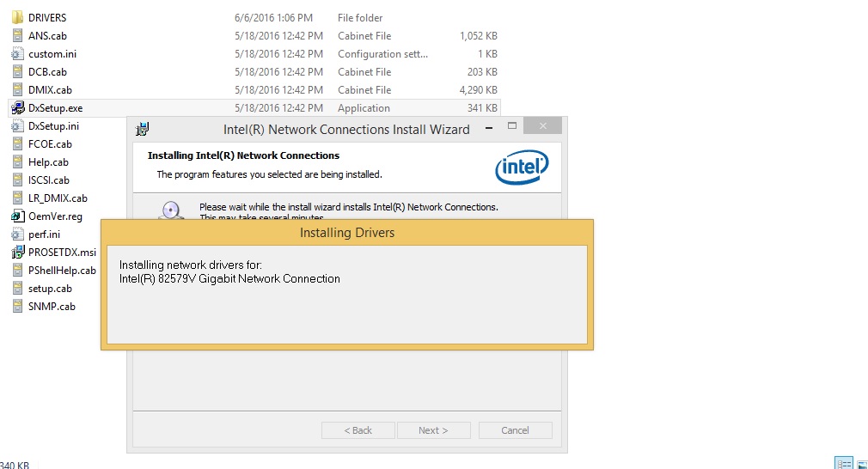The image size is (868, 469).
Task: Click the < Back button
Action: pyautogui.click(x=358, y=430)
